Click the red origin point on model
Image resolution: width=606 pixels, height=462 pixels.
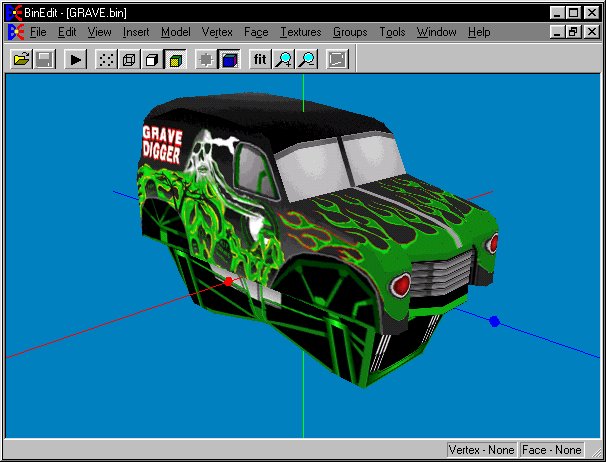pyautogui.click(x=229, y=282)
